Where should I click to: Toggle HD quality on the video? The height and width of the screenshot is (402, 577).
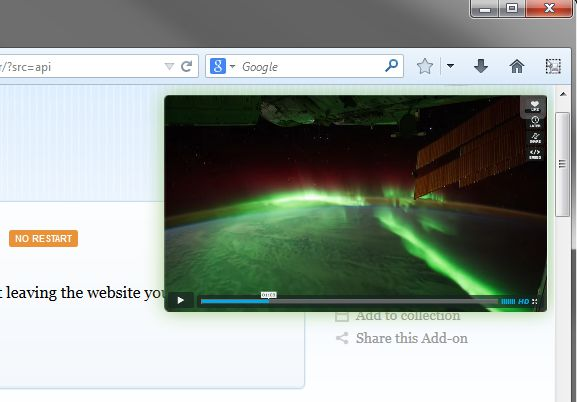click(523, 302)
